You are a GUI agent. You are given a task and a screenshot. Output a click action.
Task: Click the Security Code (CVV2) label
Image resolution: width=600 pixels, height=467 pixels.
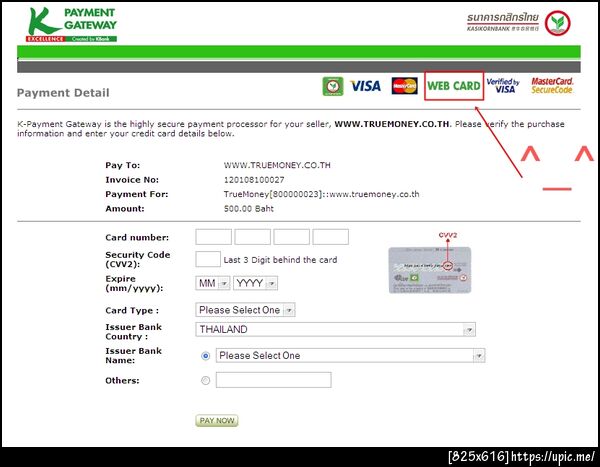click(138, 260)
